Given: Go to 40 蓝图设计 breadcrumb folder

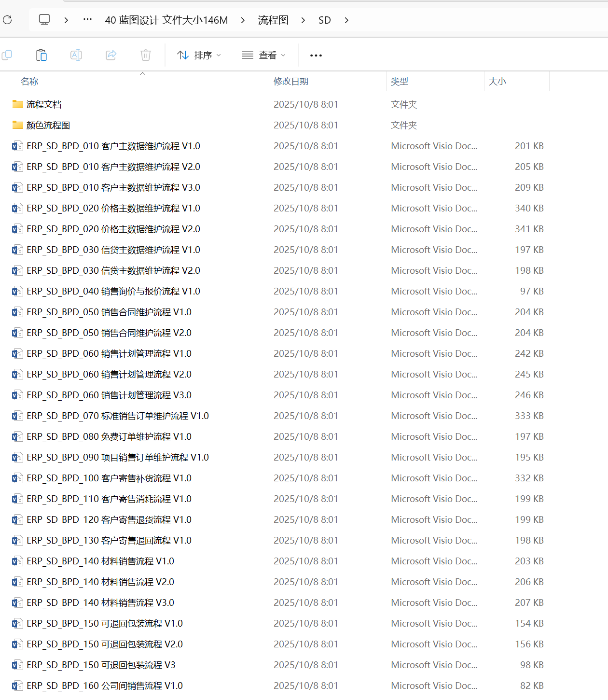Looking at the screenshot, I should 166,20.
